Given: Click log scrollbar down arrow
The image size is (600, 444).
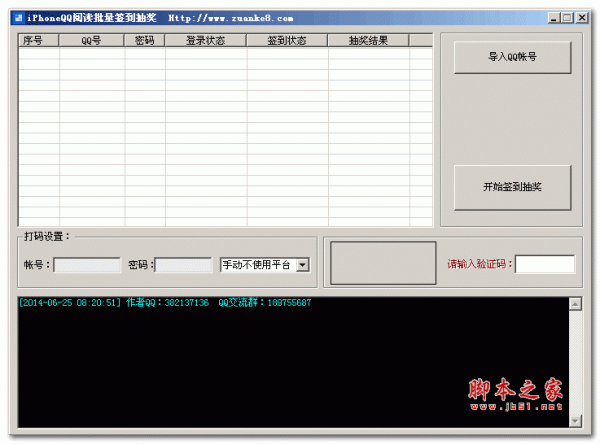Looking at the screenshot, I should [x=575, y=421].
